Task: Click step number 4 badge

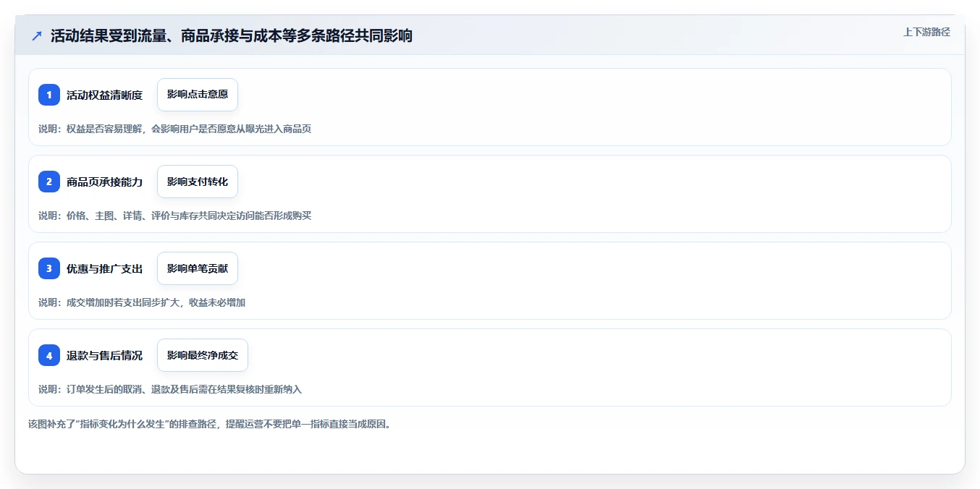Action: coord(49,355)
